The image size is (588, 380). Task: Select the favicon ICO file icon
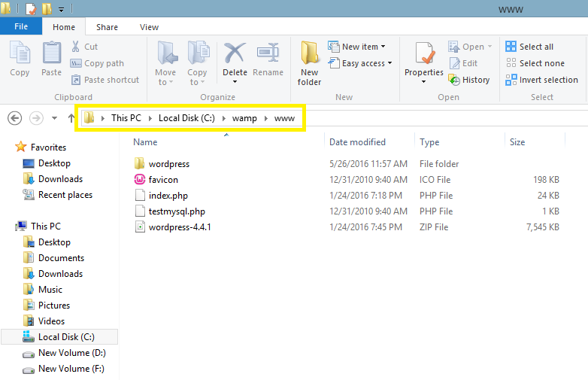tap(140, 180)
